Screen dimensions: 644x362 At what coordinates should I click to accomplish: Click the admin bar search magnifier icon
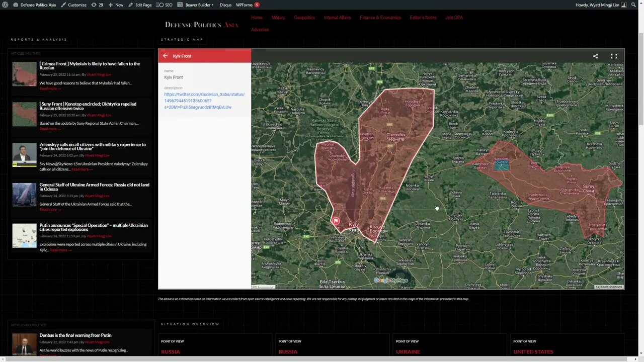click(x=633, y=5)
